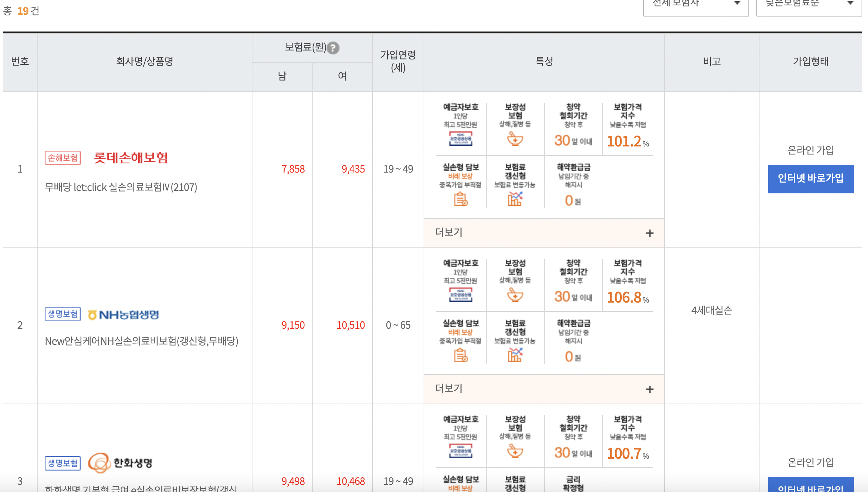The image size is (868, 492).
Task: Click the premium renewal chart icon in row 2
Action: click(515, 355)
